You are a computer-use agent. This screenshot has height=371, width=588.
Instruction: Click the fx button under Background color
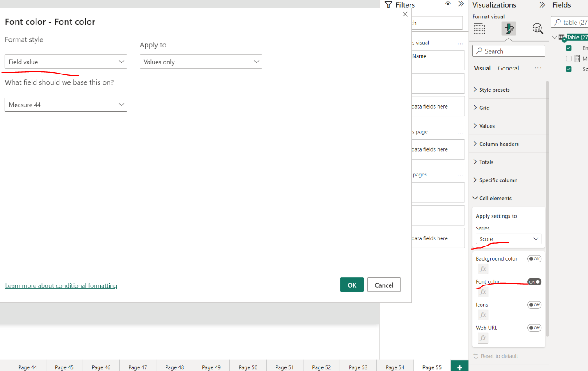[x=483, y=269]
